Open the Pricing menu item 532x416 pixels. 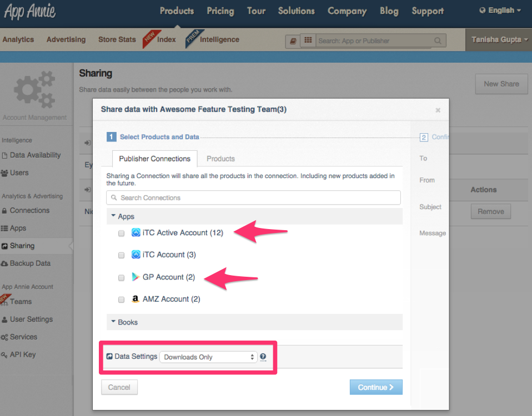coord(220,11)
